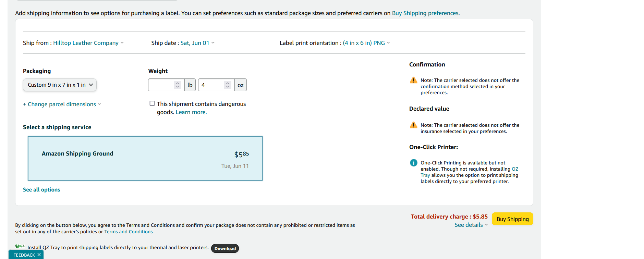Click the pounds weight stepper arrows
The width and height of the screenshot is (644, 259).
tap(177, 85)
